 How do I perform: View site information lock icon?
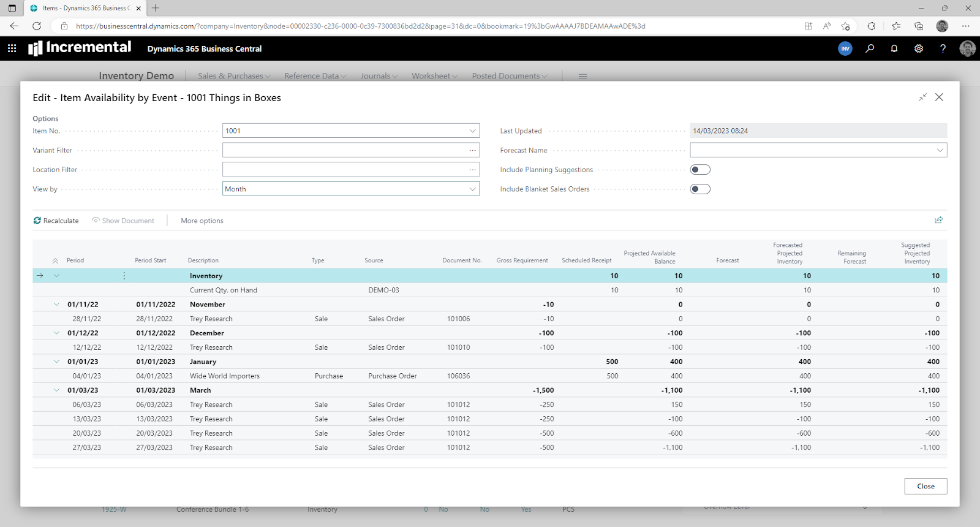(x=64, y=26)
